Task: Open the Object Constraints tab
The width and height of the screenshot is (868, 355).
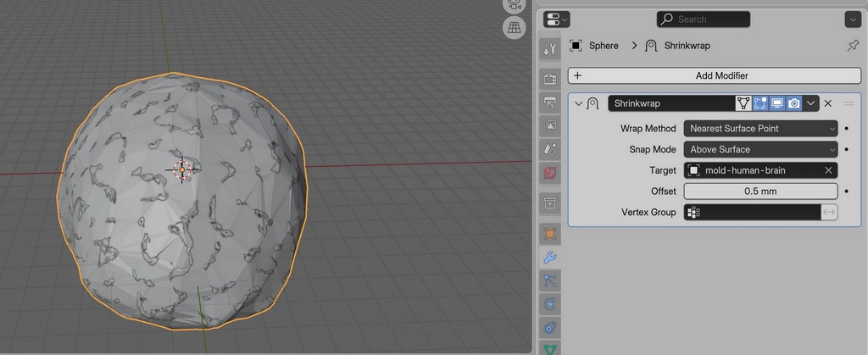Action: click(x=549, y=327)
